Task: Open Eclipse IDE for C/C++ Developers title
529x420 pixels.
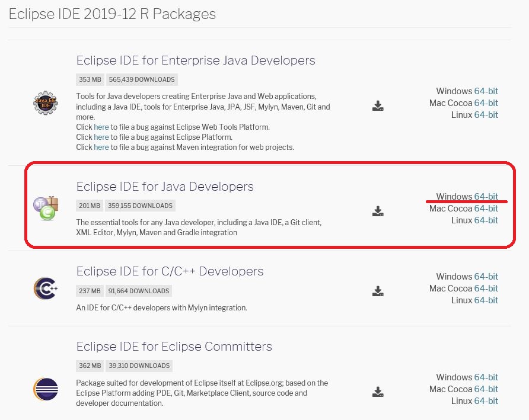Action: pyautogui.click(x=170, y=271)
